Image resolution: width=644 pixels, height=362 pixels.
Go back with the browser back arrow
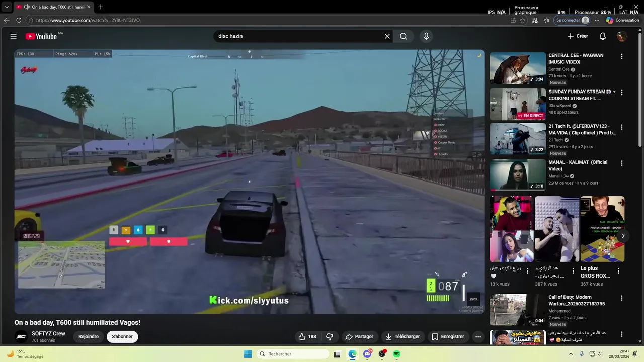click(x=7, y=20)
